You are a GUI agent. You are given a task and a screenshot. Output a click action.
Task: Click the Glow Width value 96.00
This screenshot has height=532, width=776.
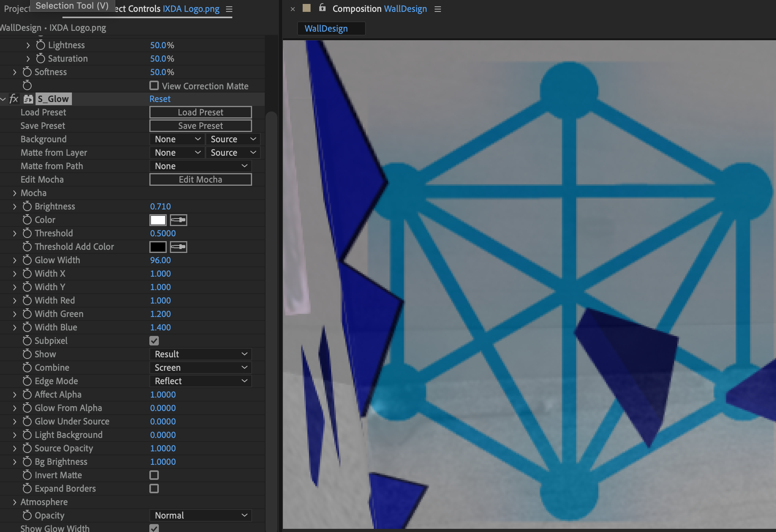point(160,260)
